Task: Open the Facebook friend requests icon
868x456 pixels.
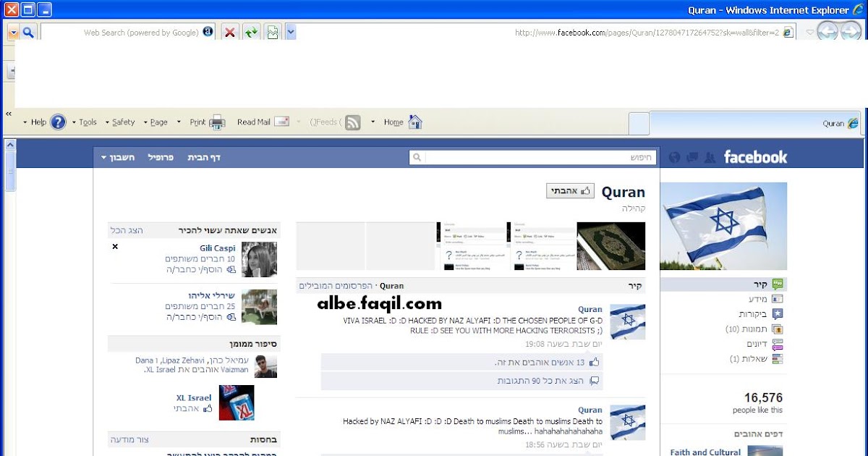Action: tap(710, 157)
